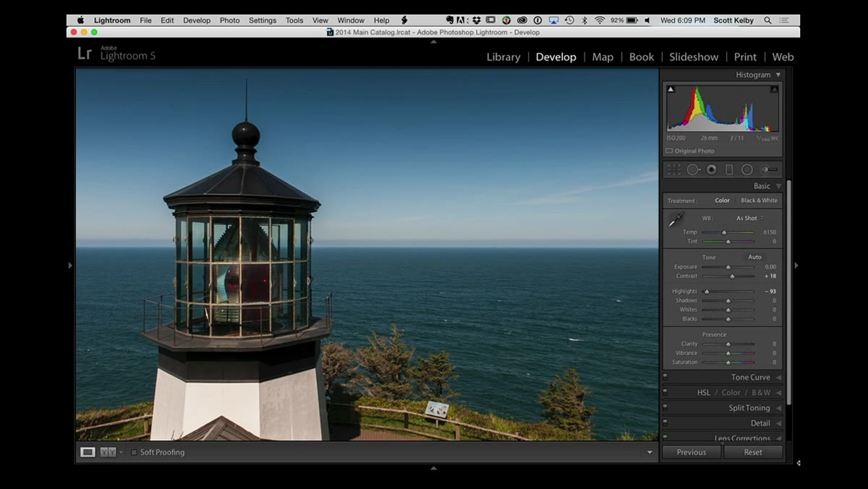The image size is (868, 489).
Task: Select the Adjustment Brush tool
Action: (x=770, y=169)
